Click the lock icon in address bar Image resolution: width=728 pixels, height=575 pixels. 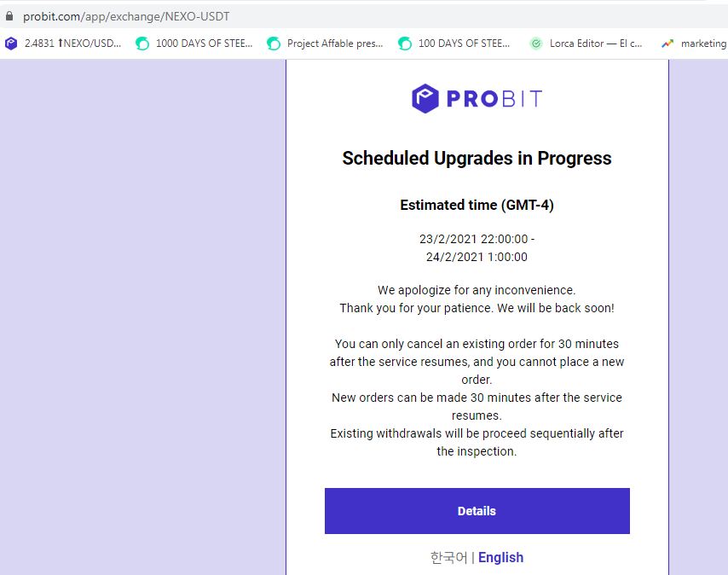click(x=9, y=16)
